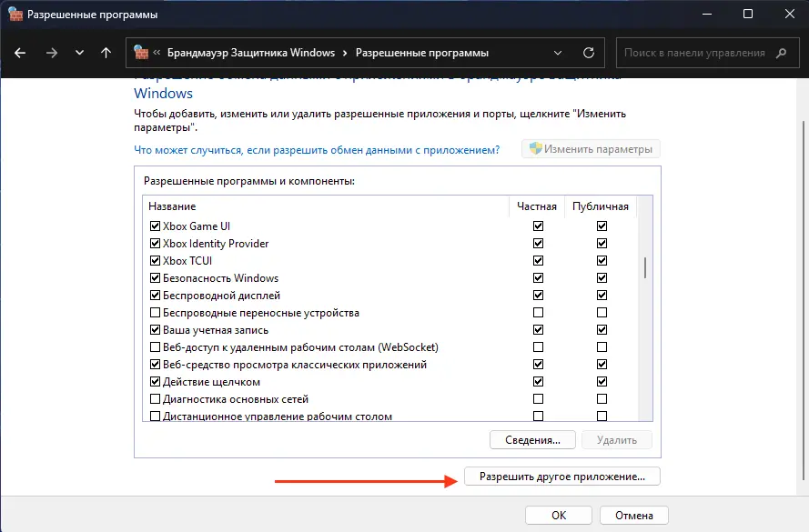Click the firewall icon in the address bar

pos(141,53)
